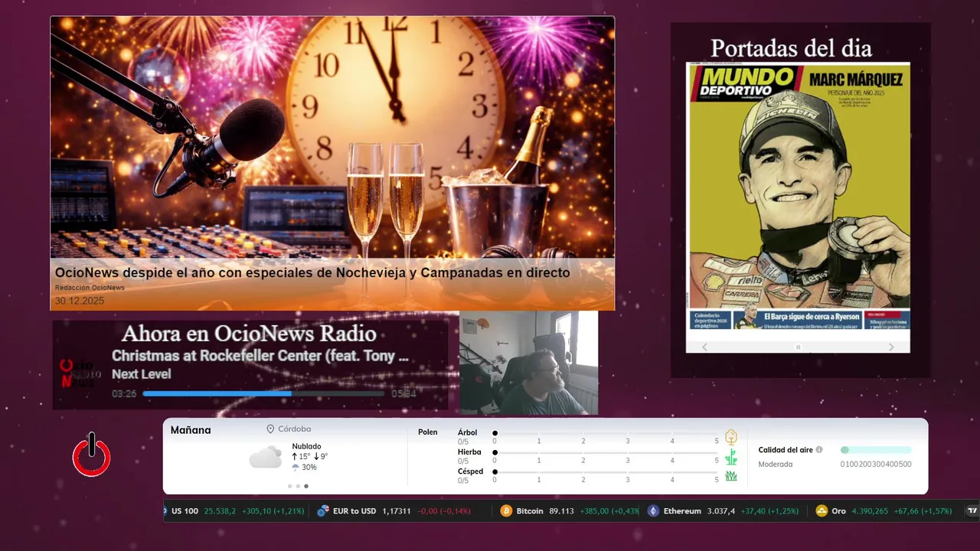The image size is (980, 551).
Task: Click the Nublado weather condition text
Action: [306, 446]
